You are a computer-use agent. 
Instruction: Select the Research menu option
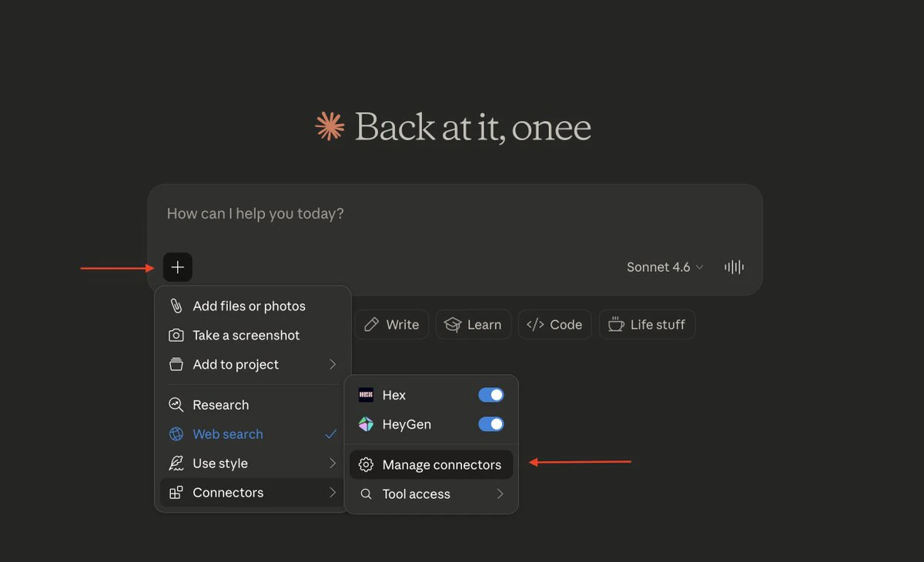253,405
